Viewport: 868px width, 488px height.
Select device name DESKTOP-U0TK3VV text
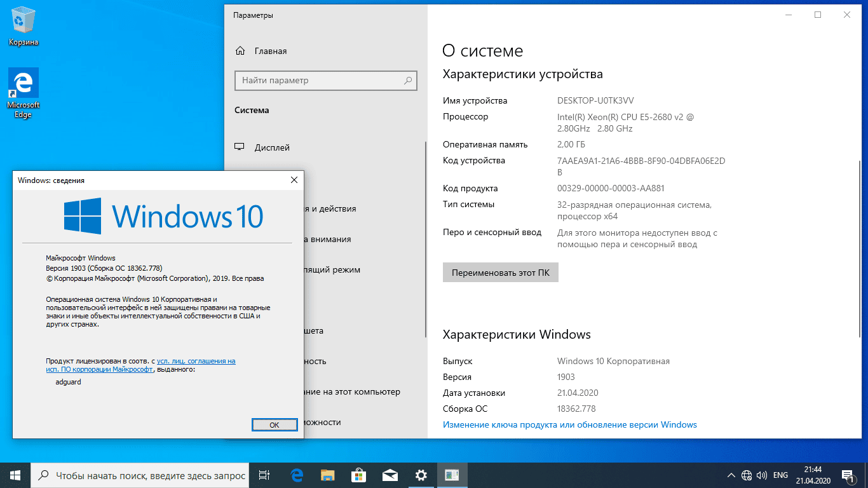tap(595, 100)
